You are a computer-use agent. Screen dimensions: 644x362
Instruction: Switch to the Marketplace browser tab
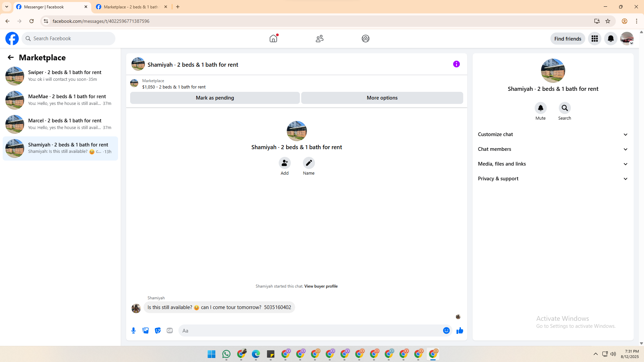tap(131, 7)
